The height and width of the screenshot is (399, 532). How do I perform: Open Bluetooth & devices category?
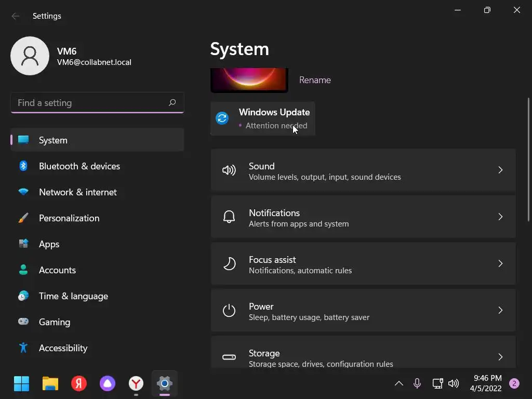point(97,166)
